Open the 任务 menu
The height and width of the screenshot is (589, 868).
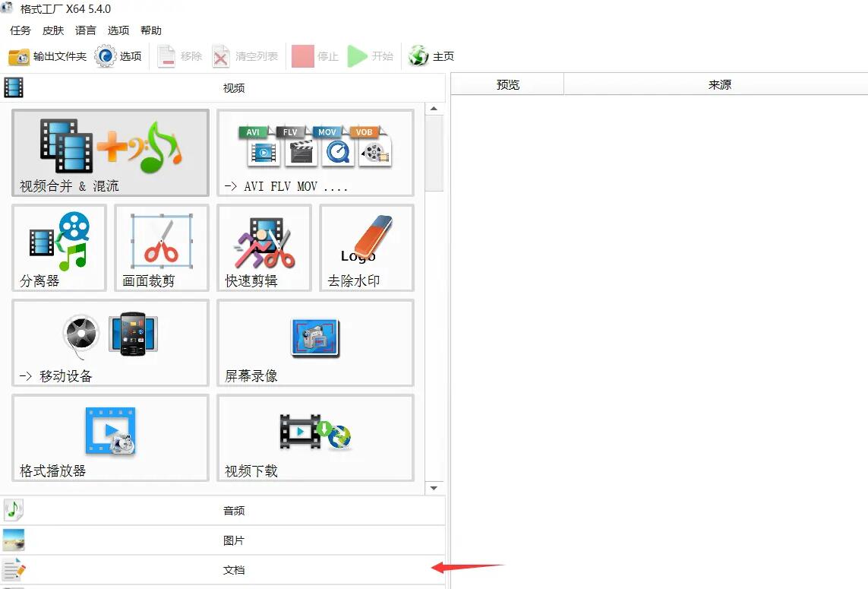click(x=21, y=30)
